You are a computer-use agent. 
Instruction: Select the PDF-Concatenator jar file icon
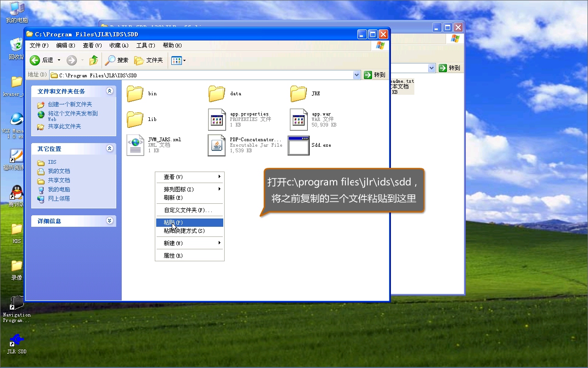point(217,145)
